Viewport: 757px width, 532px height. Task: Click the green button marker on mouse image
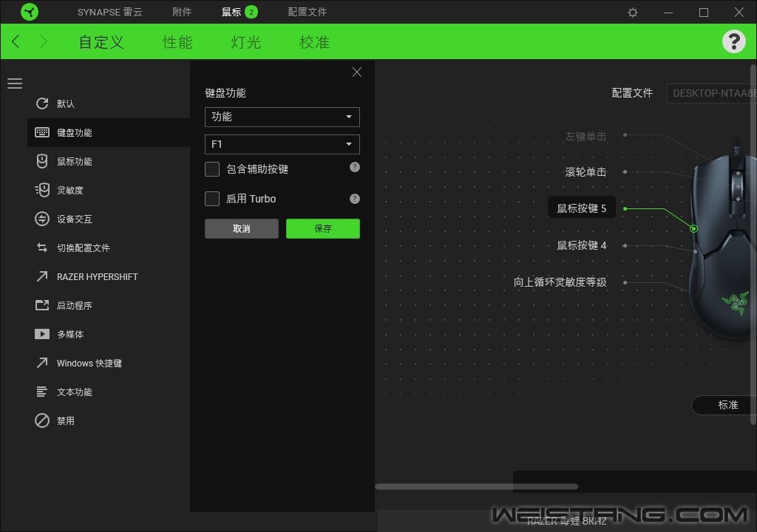(693, 228)
